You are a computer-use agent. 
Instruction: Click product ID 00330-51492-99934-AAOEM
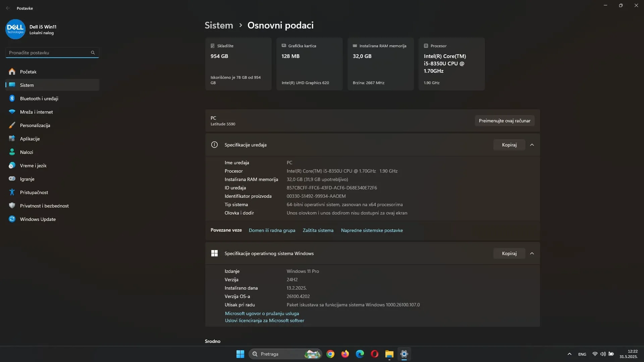316,196
